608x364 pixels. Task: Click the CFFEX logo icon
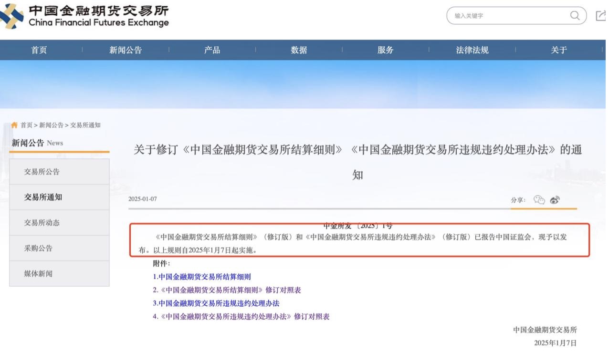click(x=11, y=16)
